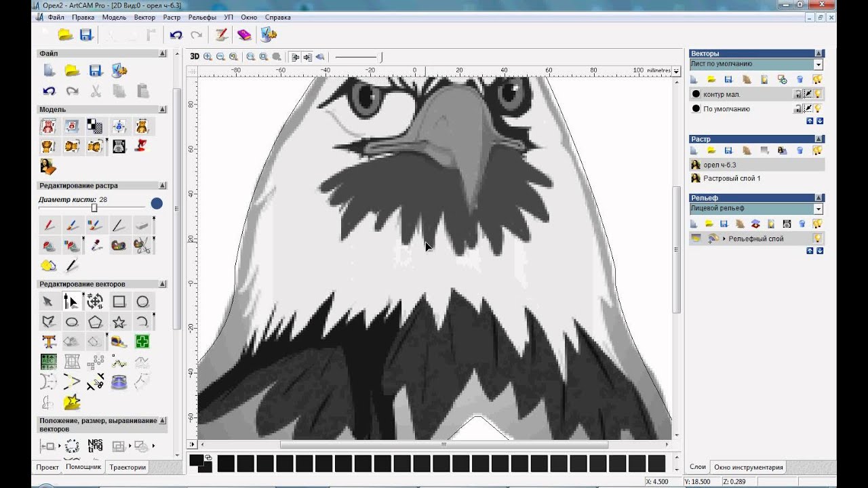Switch to the Траектории tab
Viewport: 868px width, 488px height.
127,467
